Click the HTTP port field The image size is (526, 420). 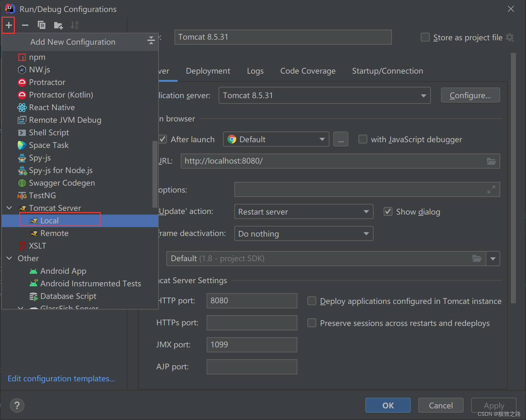pos(252,301)
